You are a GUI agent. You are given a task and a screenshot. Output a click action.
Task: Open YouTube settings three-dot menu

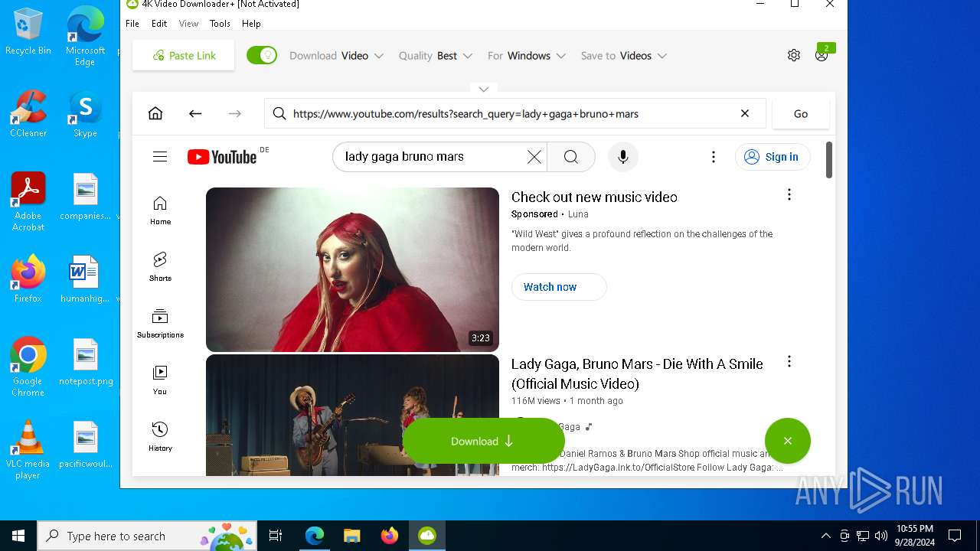[x=714, y=157]
